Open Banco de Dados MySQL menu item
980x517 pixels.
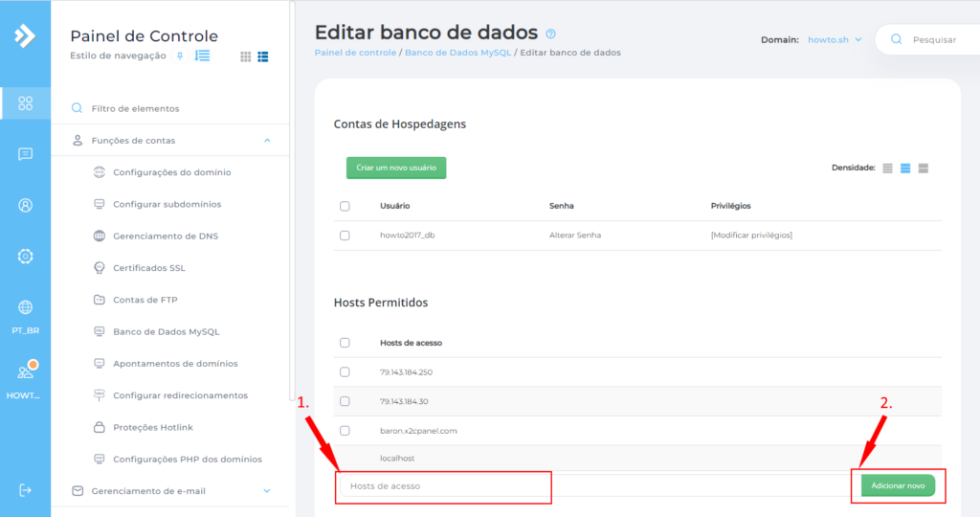click(x=166, y=331)
